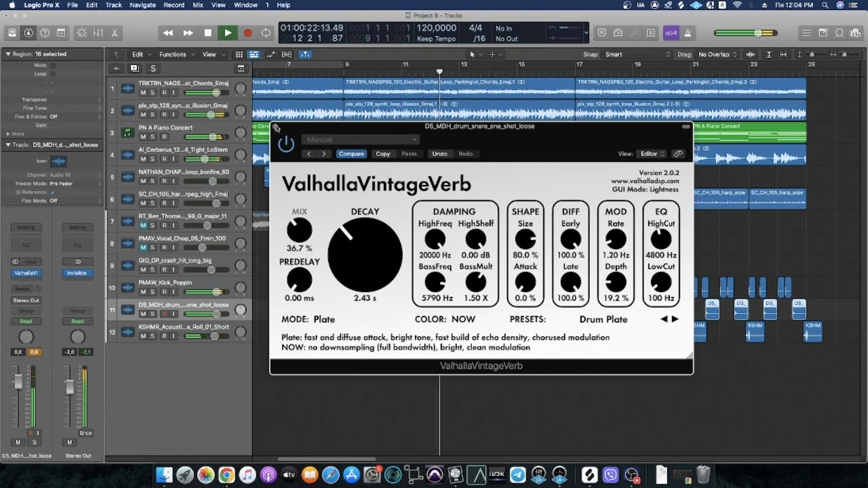This screenshot has width=868, height=488.
Task: Click the duplicate track button
Action: (134, 68)
